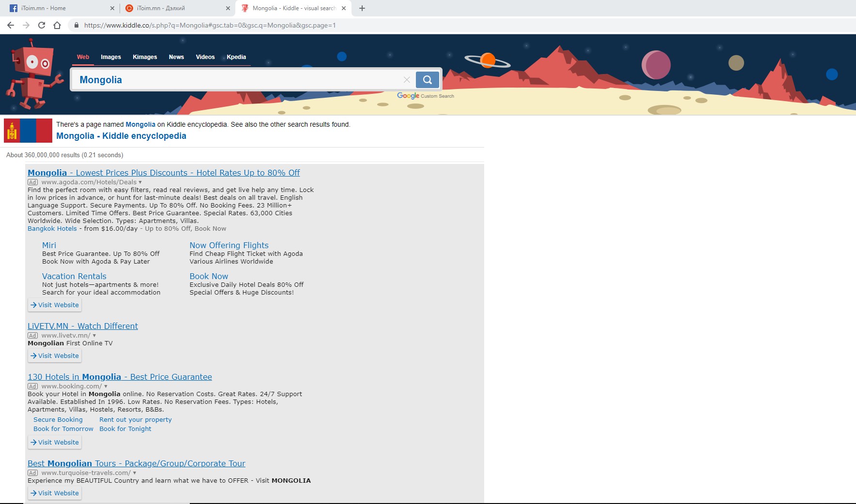This screenshot has width=856, height=504.
Task: Open the Agoda Lowest Prices ad title
Action: (164, 173)
